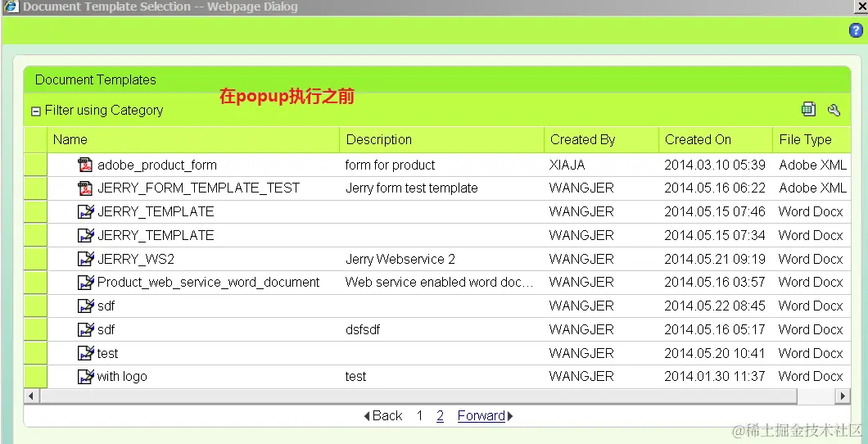The image size is (868, 444).
Task: Select the row selector for JERRY_WS2
Action: click(35, 259)
